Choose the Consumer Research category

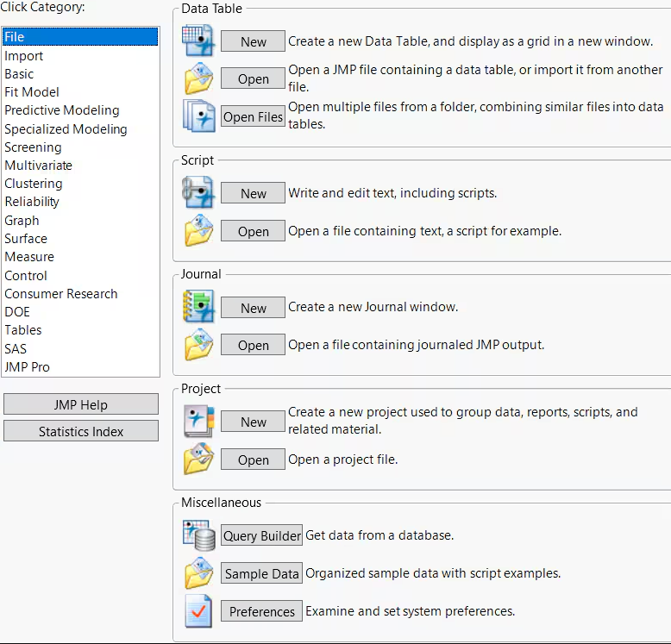point(80,294)
